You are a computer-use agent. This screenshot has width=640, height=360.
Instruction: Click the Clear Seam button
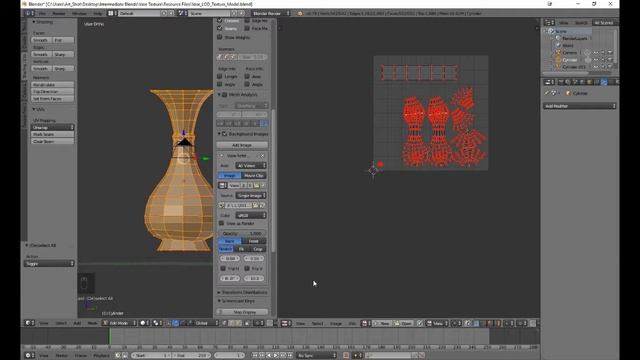coord(53,141)
